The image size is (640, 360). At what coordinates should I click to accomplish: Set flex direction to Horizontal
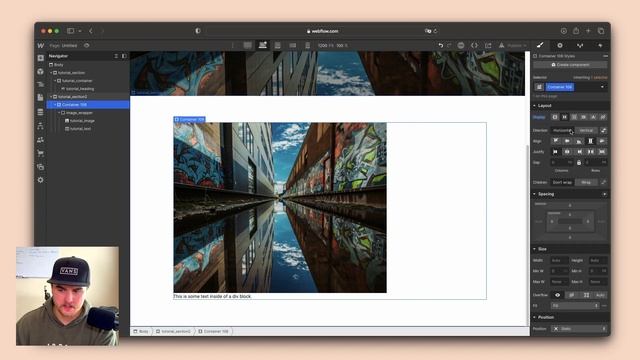point(563,130)
